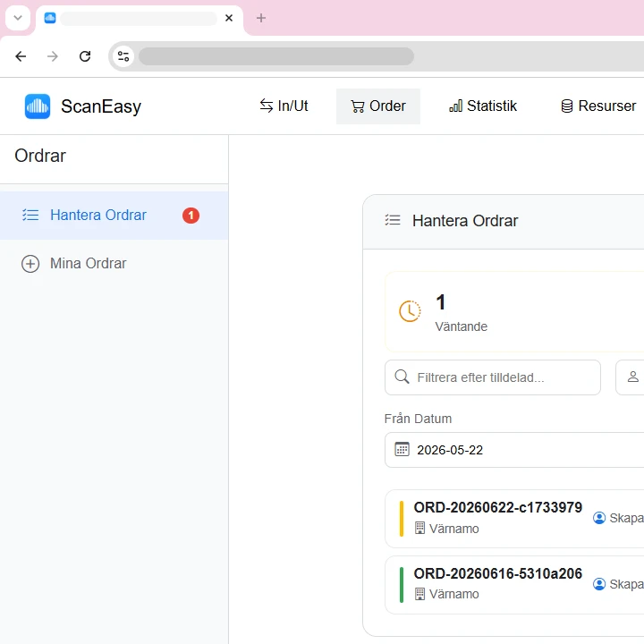This screenshot has height=644, width=644.
Task: Select Hantera Ordrar in the sidebar
Action: click(x=114, y=216)
